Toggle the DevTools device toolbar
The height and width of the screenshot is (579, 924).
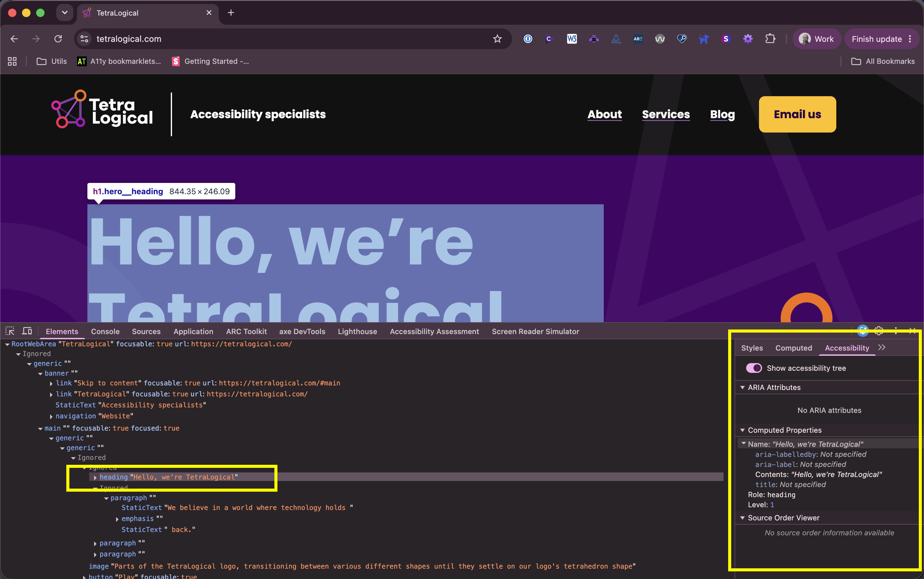pyautogui.click(x=27, y=331)
